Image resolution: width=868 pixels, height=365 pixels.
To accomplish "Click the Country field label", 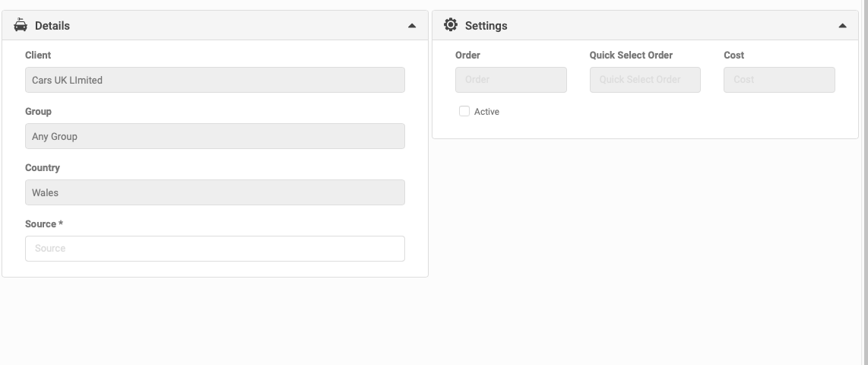I will point(43,167).
